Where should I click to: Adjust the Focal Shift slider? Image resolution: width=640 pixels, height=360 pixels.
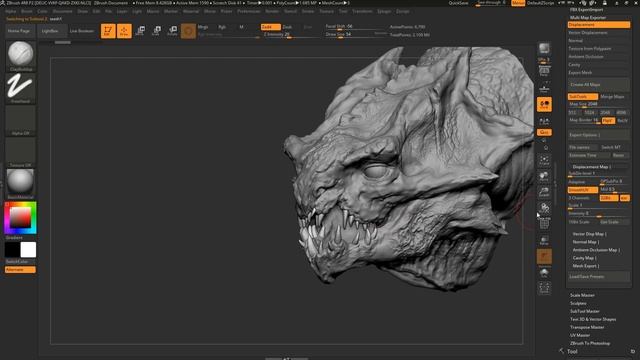pyautogui.click(x=353, y=27)
